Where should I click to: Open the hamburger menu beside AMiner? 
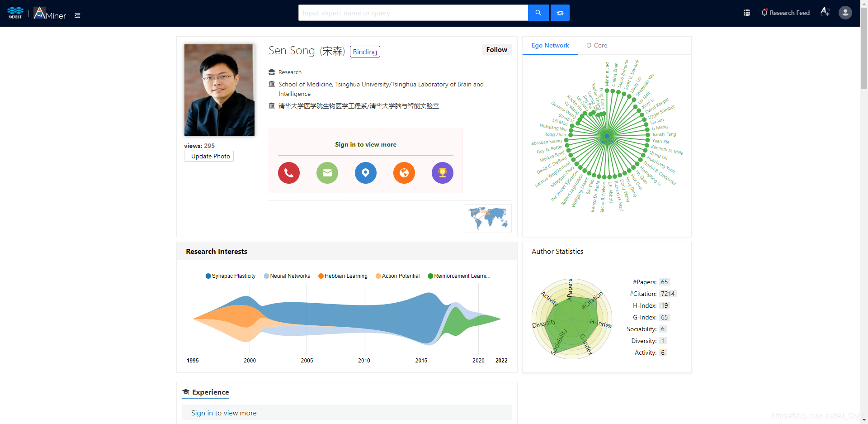[77, 15]
